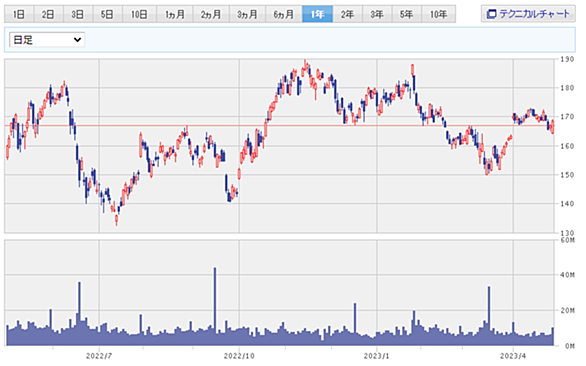The width and height of the screenshot is (586, 366).
Task: Switch chart to 6ヵ月 range
Action: click(284, 14)
